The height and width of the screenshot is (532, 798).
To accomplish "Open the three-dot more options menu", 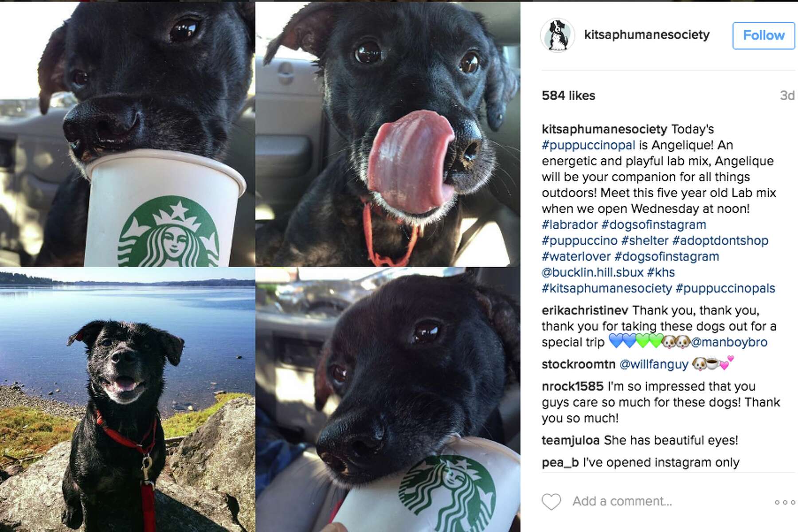I will click(785, 502).
